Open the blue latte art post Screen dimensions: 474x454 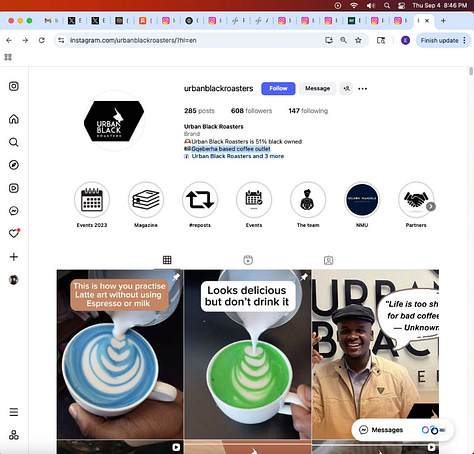point(120,354)
